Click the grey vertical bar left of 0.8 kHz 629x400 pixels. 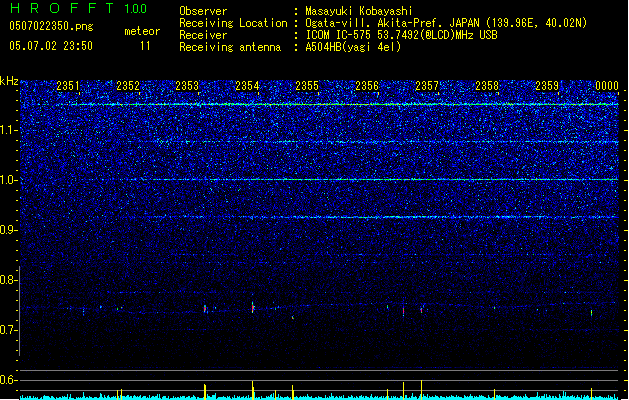coord(19,311)
